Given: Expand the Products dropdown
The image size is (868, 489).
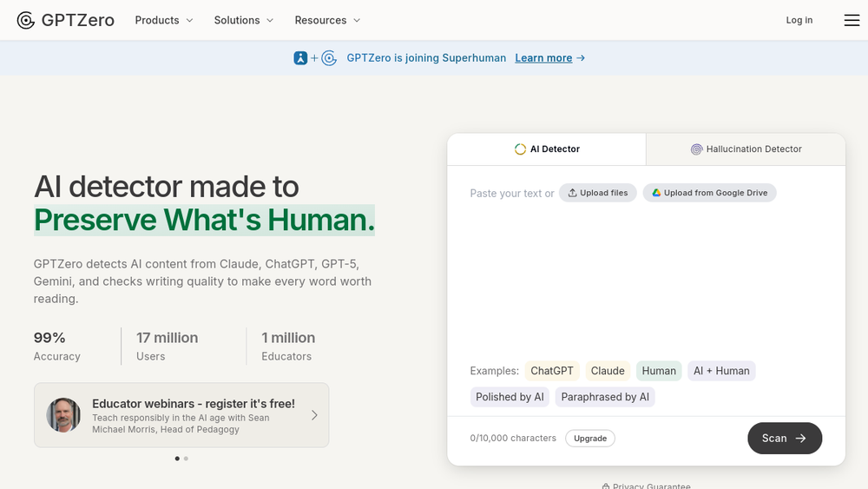Looking at the screenshot, I should (164, 21).
